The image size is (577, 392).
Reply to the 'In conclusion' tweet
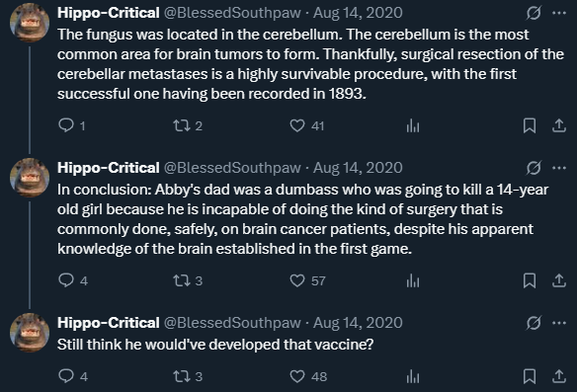[66, 280]
